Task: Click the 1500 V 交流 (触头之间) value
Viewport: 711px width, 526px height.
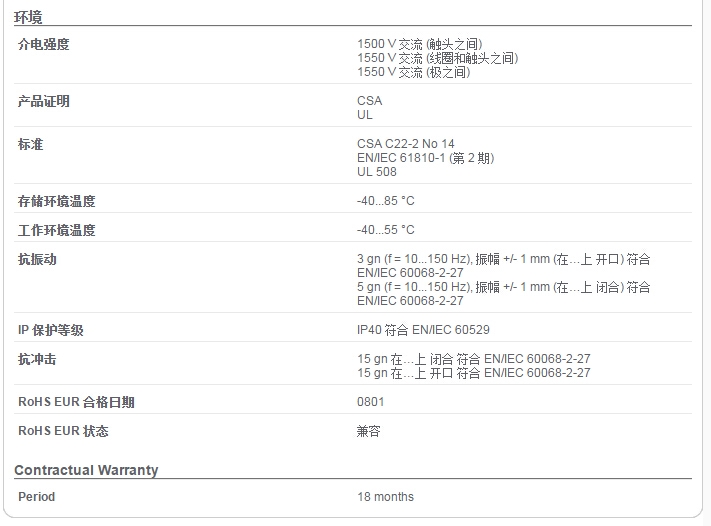Action: click(419, 44)
